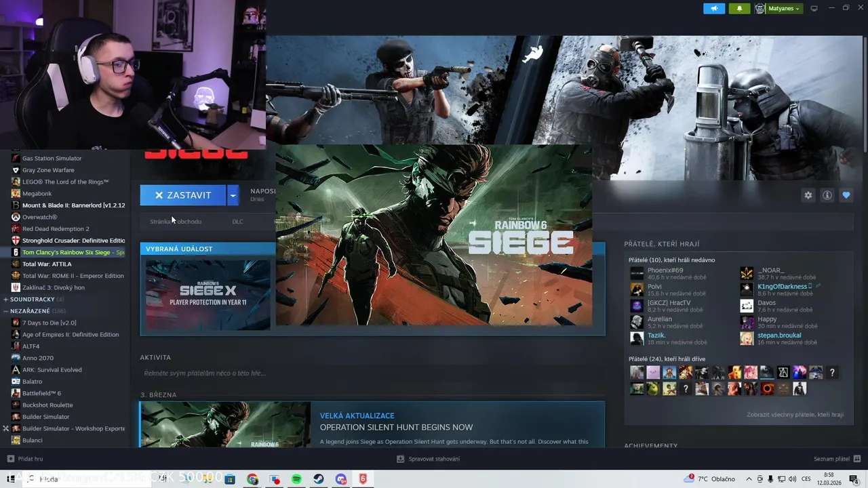Open Spravovat stahování downloads manager
This screenshot has width=868, height=488.
pos(428,459)
